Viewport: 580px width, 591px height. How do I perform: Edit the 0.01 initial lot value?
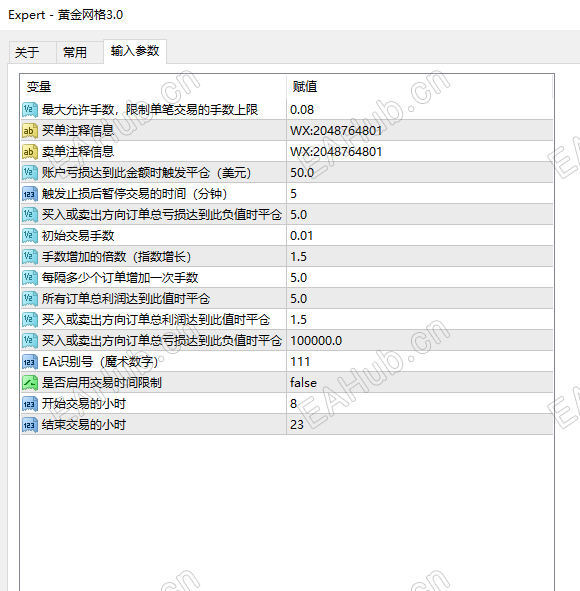[419, 236]
